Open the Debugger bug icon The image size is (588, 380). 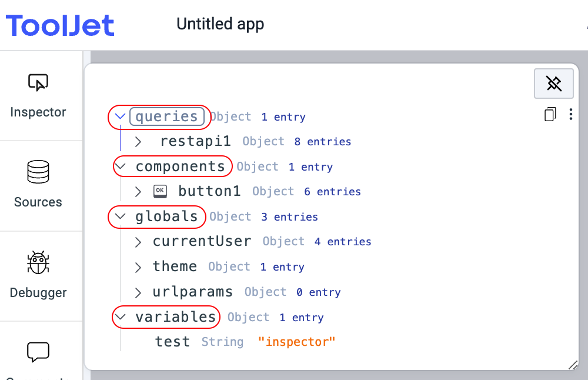tap(38, 263)
